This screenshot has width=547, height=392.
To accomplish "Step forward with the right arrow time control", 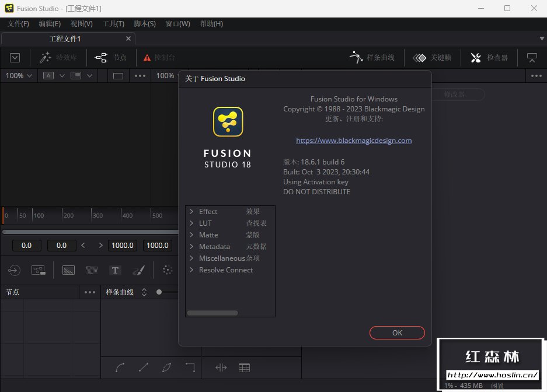I will point(101,246).
